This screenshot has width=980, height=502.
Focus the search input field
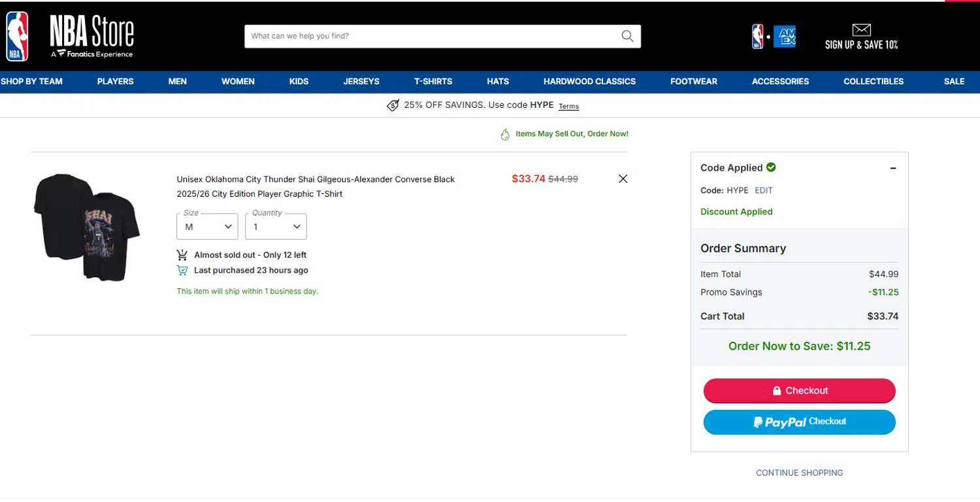[x=431, y=36]
